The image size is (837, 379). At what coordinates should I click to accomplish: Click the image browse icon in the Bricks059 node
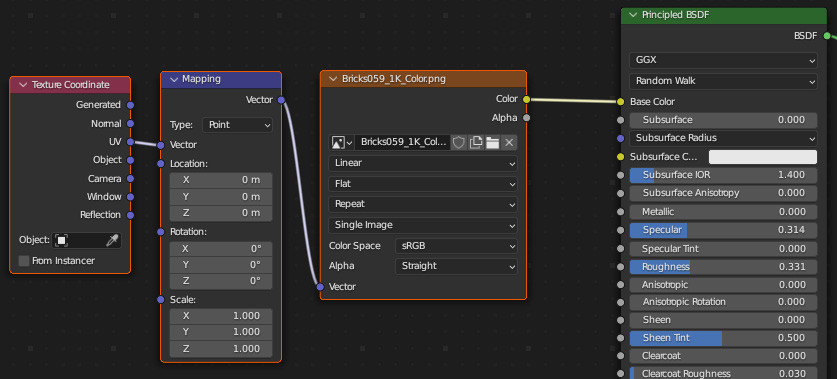tap(342, 142)
